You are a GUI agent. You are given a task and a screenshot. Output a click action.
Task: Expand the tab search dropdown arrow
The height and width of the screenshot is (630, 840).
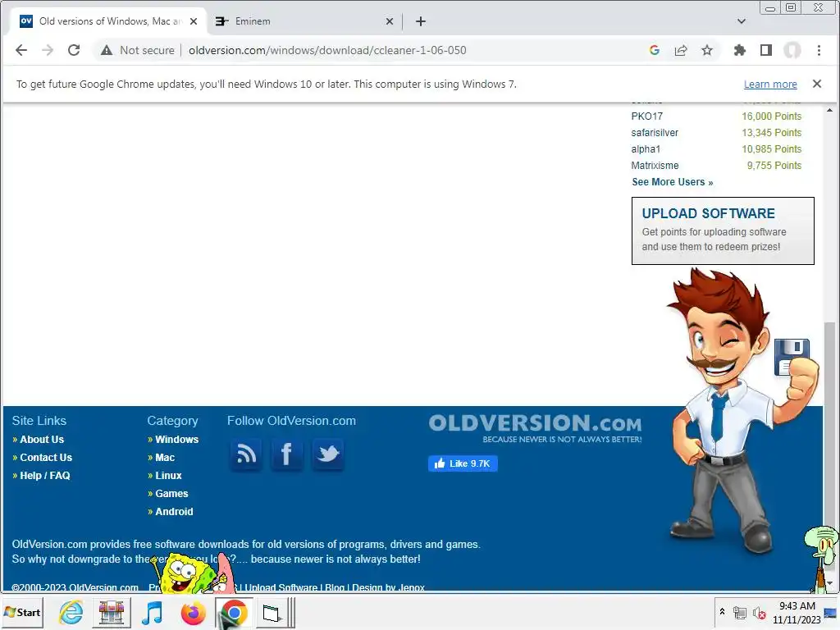(742, 21)
